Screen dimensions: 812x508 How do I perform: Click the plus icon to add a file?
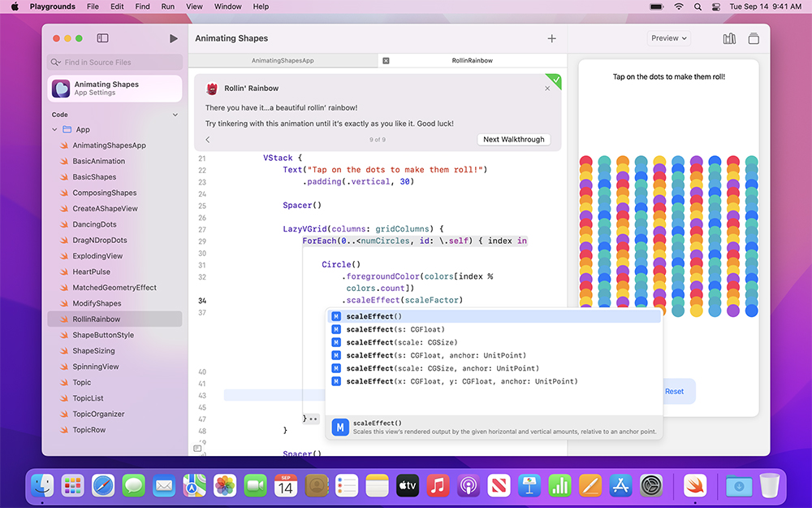(552, 38)
